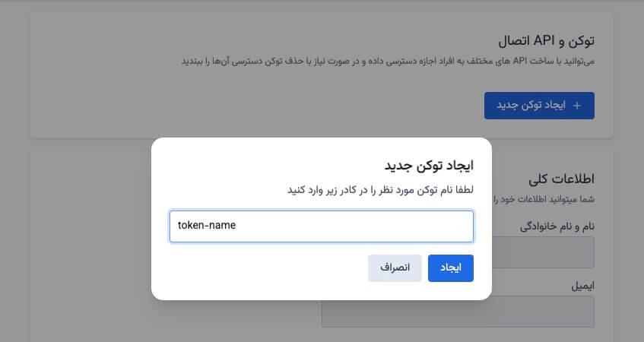Cancel the dialog with the انصراف button
The height and width of the screenshot is (342, 644).
click(395, 268)
